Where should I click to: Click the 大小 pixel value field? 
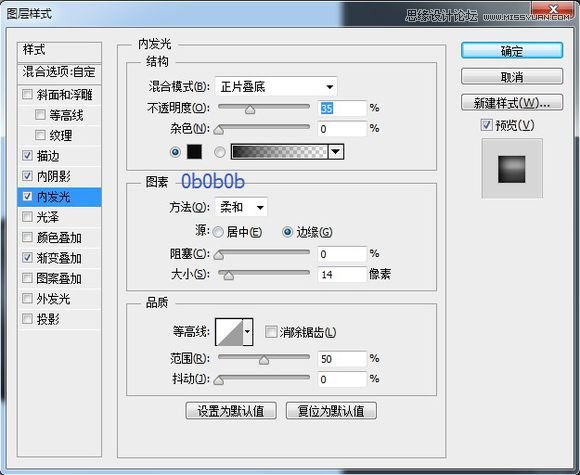click(342, 274)
